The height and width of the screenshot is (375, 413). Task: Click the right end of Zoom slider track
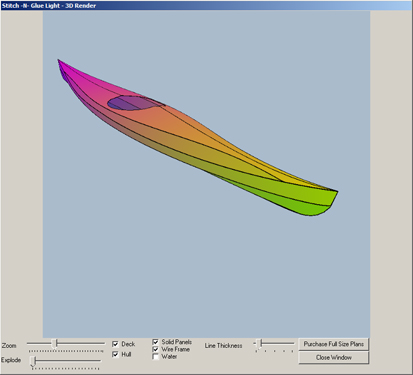point(102,343)
